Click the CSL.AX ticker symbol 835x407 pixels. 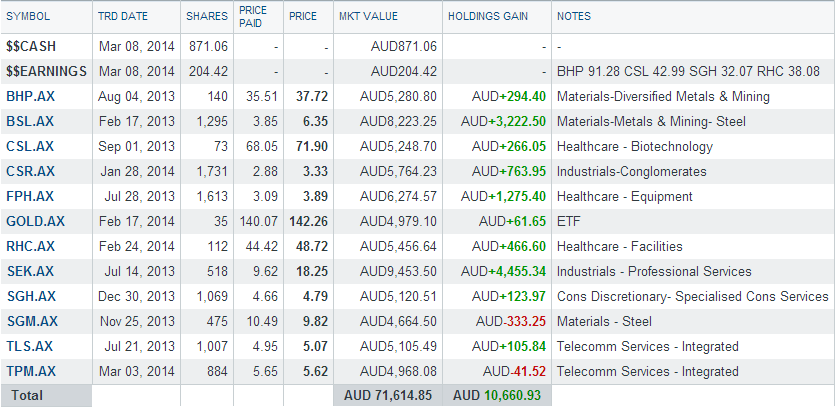pyautogui.click(x=30, y=146)
